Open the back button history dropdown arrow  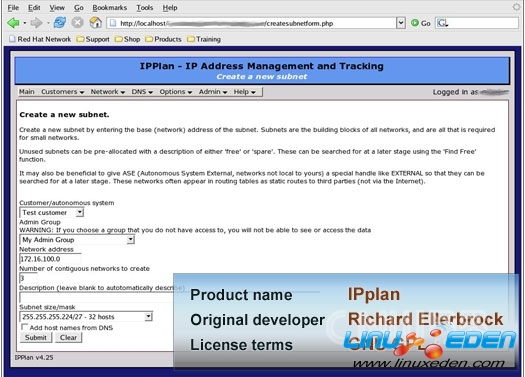coord(25,23)
